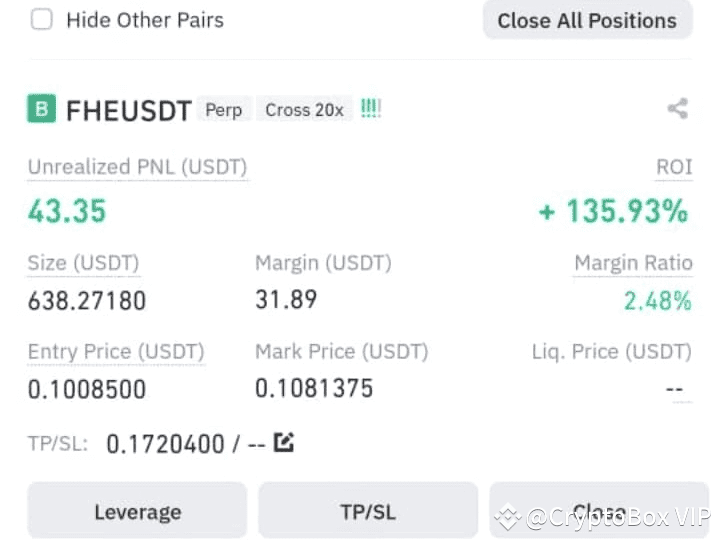
Task: Click the Size (USDT) label
Action: point(83,263)
